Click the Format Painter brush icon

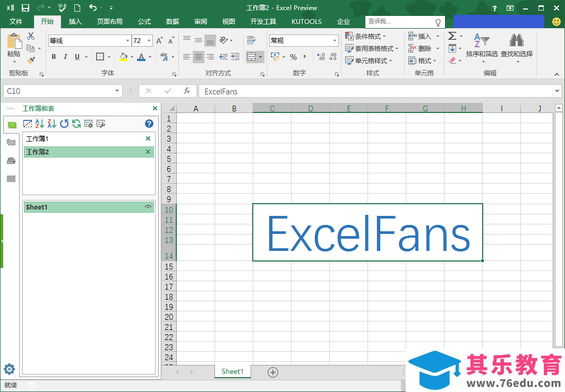pos(31,60)
